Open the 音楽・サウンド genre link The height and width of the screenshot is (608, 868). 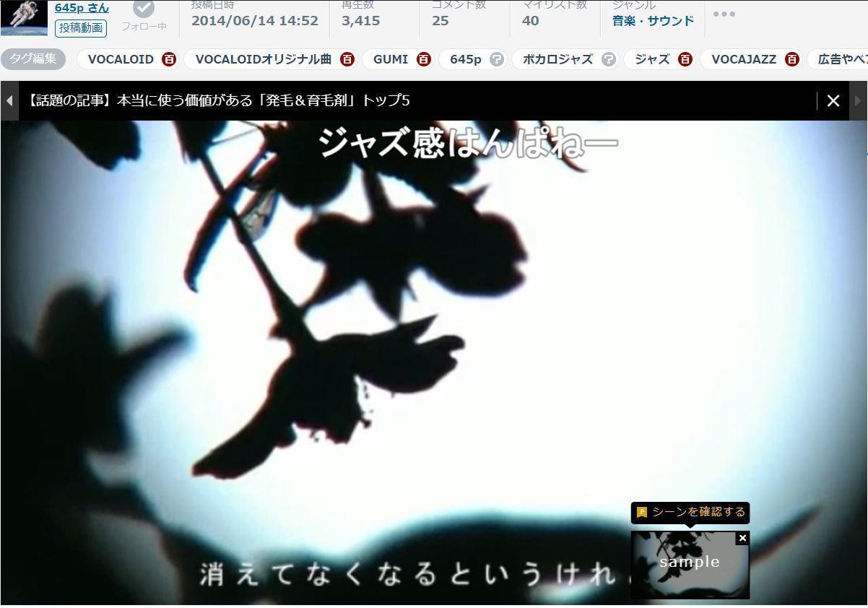(653, 21)
